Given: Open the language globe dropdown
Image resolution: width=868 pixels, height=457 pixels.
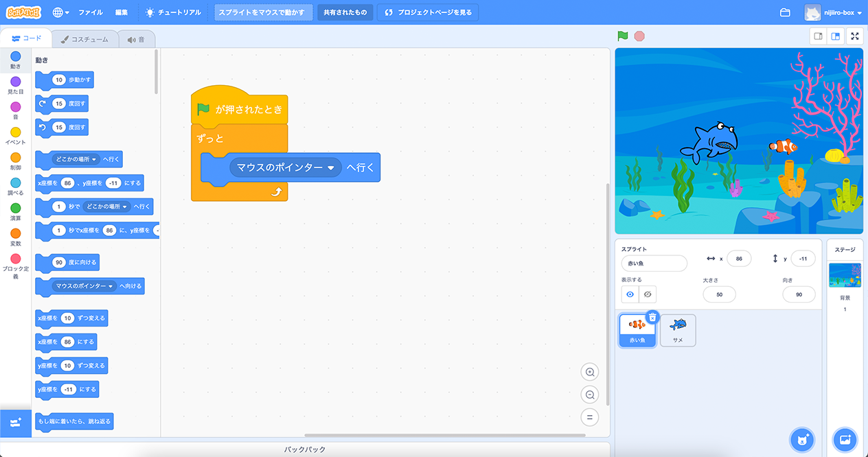Looking at the screenshot, I should click(x=60, y=12).
